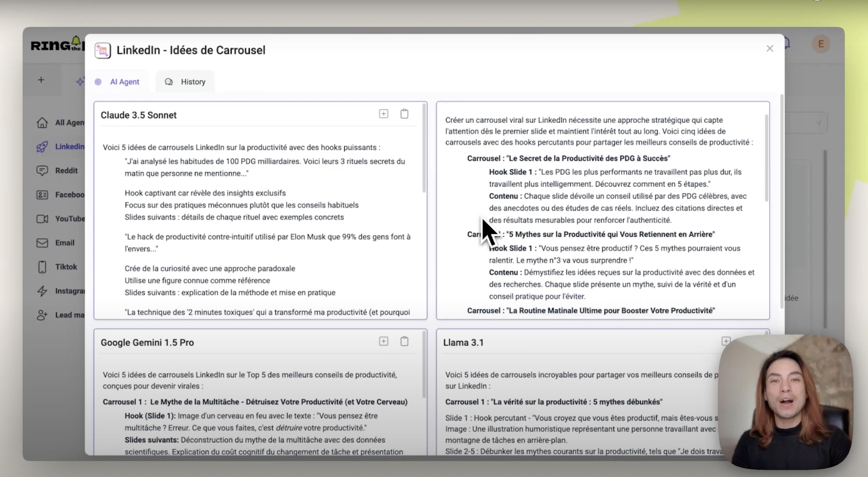Click the Llama 3.1 heading
868x477 pixels.
463,342
